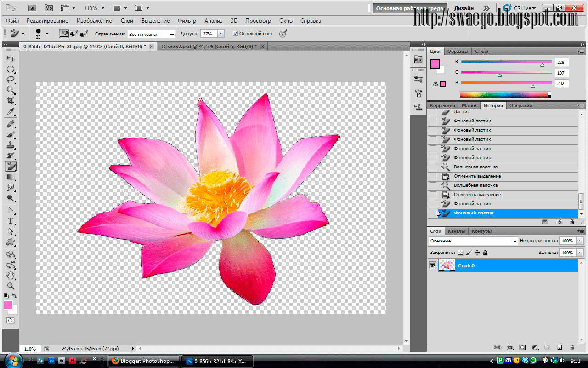The width and height of the screenshot is (588, 368).
Task: Open the Выделение menu
Action: click(155, 21)
